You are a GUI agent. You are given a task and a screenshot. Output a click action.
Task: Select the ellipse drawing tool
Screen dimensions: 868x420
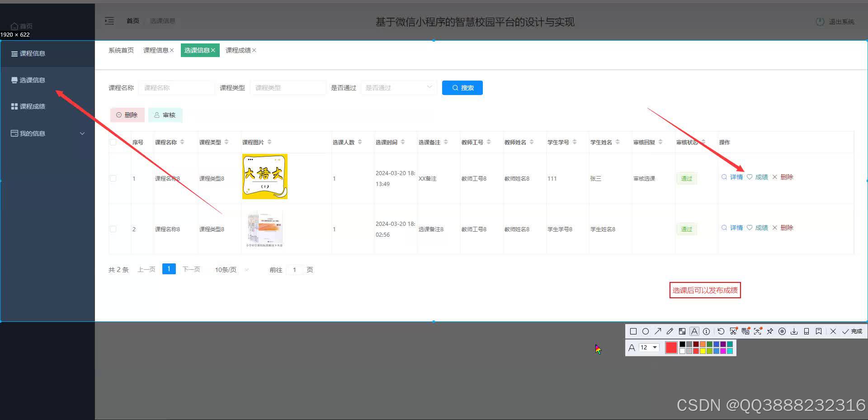point(646,331)
